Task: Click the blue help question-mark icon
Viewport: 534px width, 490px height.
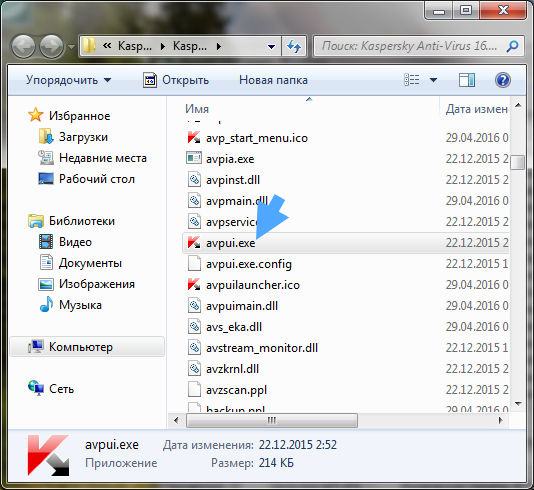Action: [x=502, y=80]
